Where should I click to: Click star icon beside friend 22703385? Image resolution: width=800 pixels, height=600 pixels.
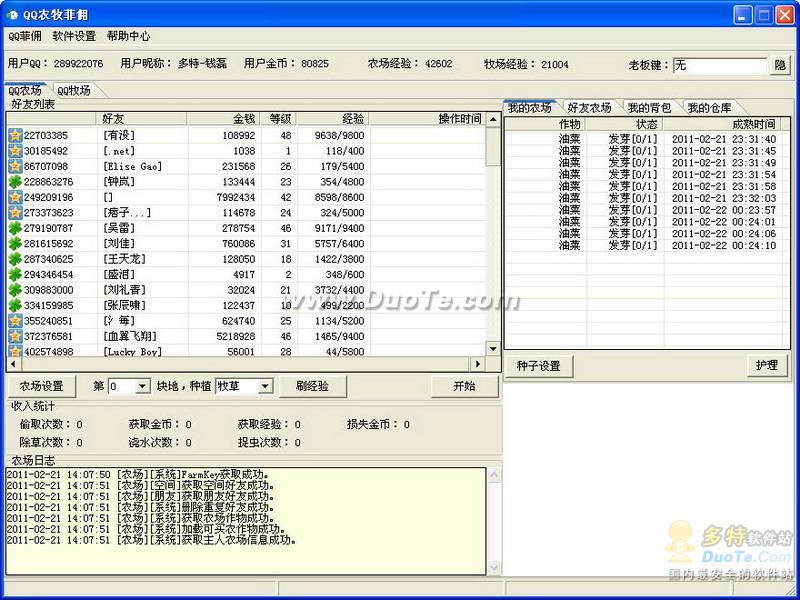click(x=15, y=136)
